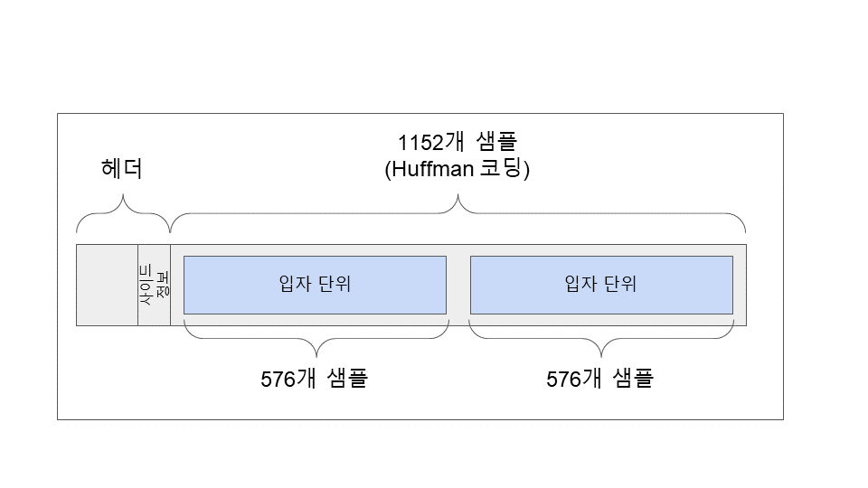The image size is (868, 488).
Task: Click the left 입자 단위 blue box
Action: pos(315,285)
